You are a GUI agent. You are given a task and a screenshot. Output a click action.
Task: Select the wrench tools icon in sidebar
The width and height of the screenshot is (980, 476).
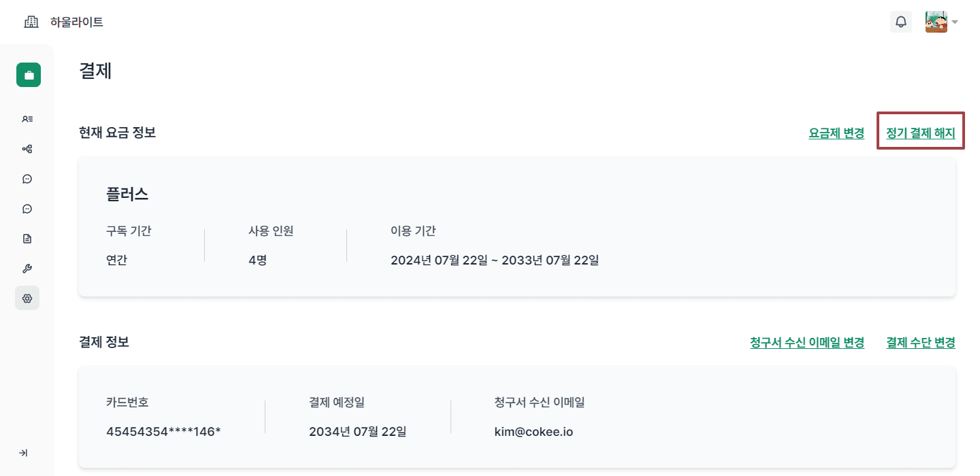coord(27,268)
